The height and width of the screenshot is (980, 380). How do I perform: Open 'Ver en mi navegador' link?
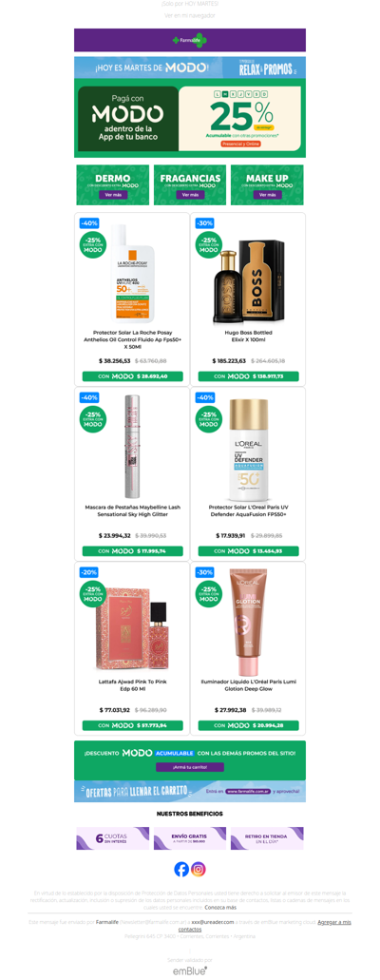[190, 15]
